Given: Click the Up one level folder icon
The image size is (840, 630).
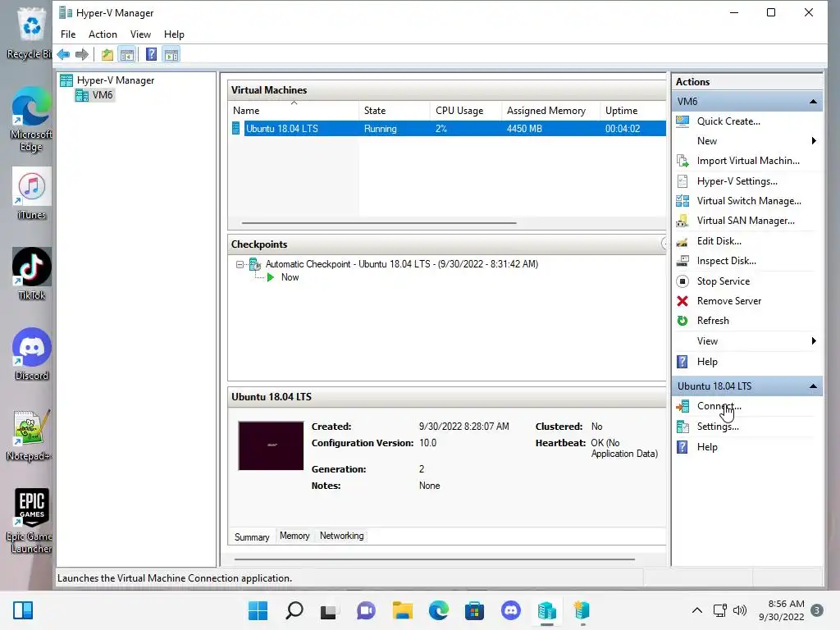Looking at the screenshot, I should (107, 54).
